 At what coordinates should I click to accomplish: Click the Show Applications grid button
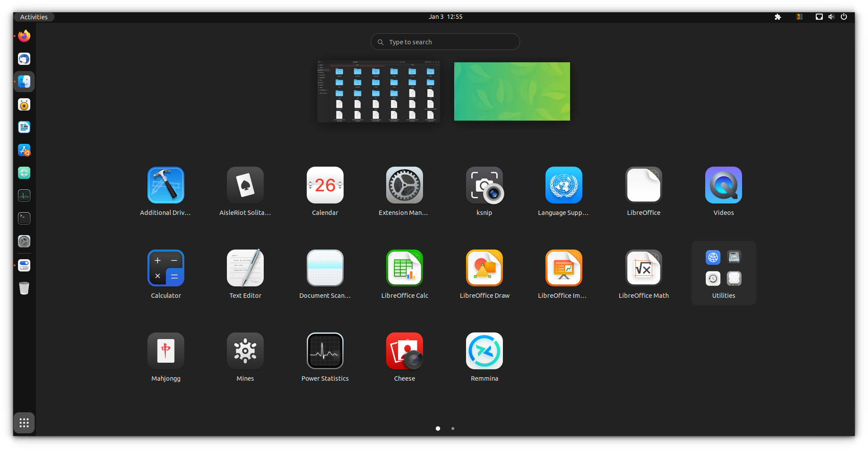click(x=24, y=422)
